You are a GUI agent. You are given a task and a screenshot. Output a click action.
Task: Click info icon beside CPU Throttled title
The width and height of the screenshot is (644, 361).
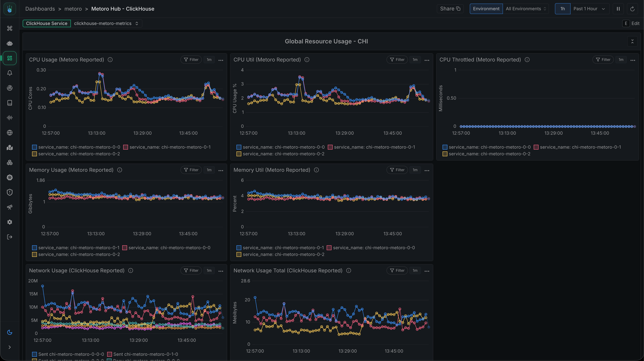click(527, 60)
